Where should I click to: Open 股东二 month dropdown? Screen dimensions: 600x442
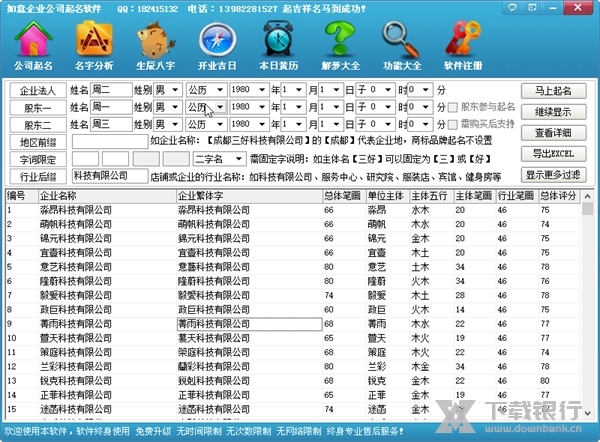pos(299,124)
